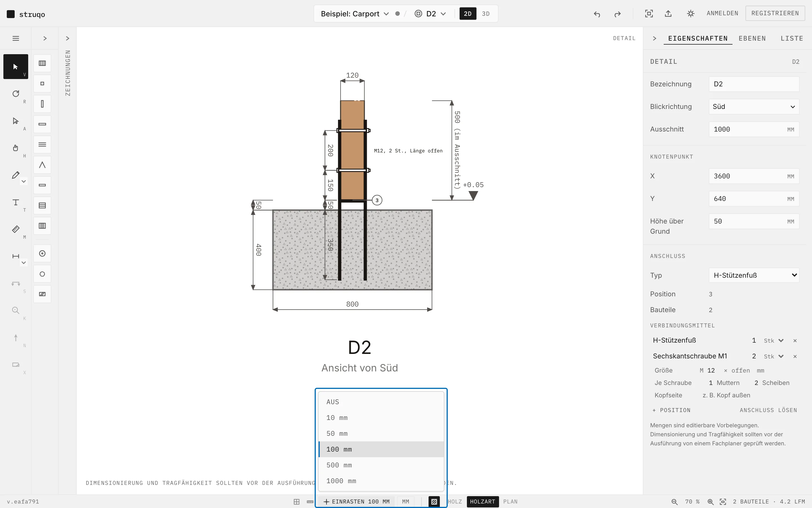This screenshot has width=812, height=508.
Task: Click the fit-to-screen icon in header
Action: click(x=649, y=14)
